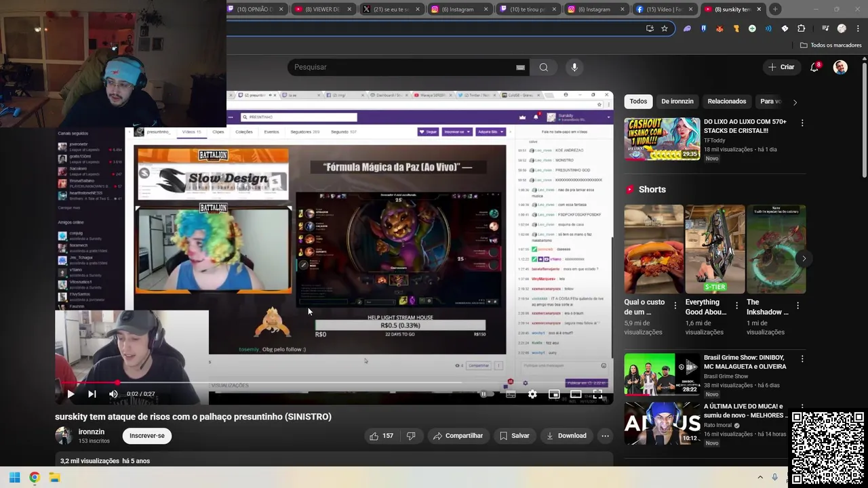Show next Shorts with arrow
Viewport: 868px width, 488px height.
click(x=804, y=258)
